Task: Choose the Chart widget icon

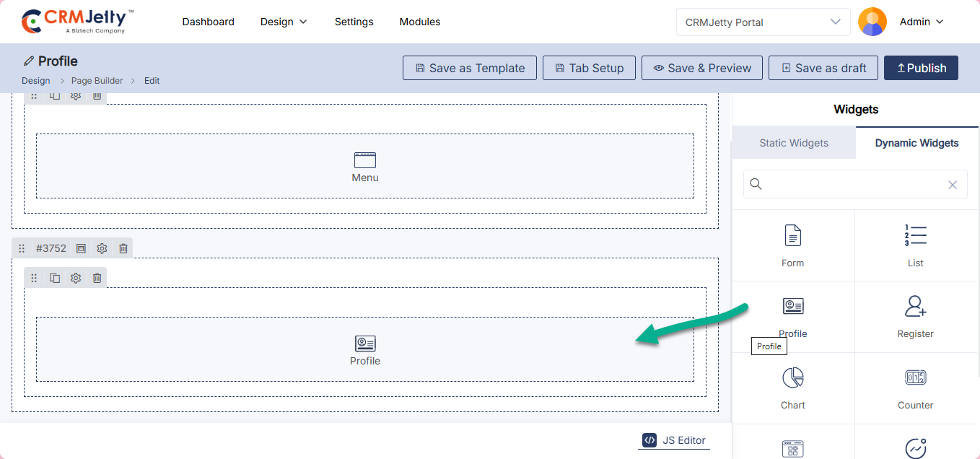Action: [792, 378]
